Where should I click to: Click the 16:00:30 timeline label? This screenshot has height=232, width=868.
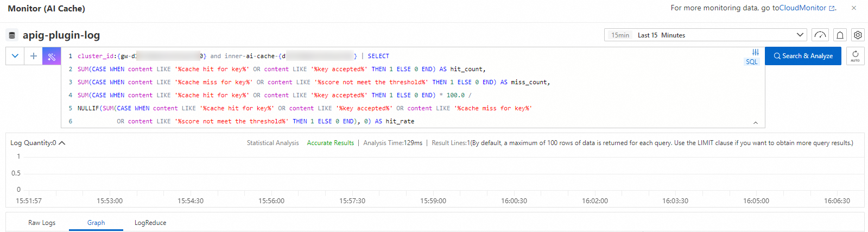click(x=514, y=201)
